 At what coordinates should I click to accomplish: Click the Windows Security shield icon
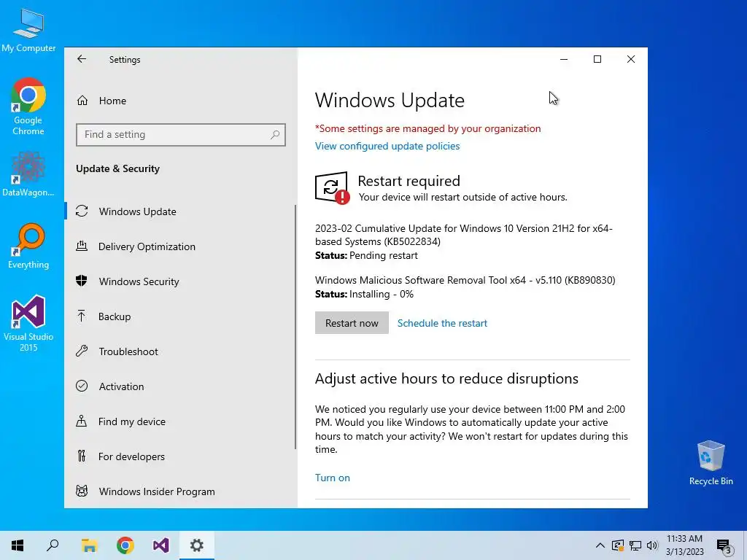click(82, 281)
